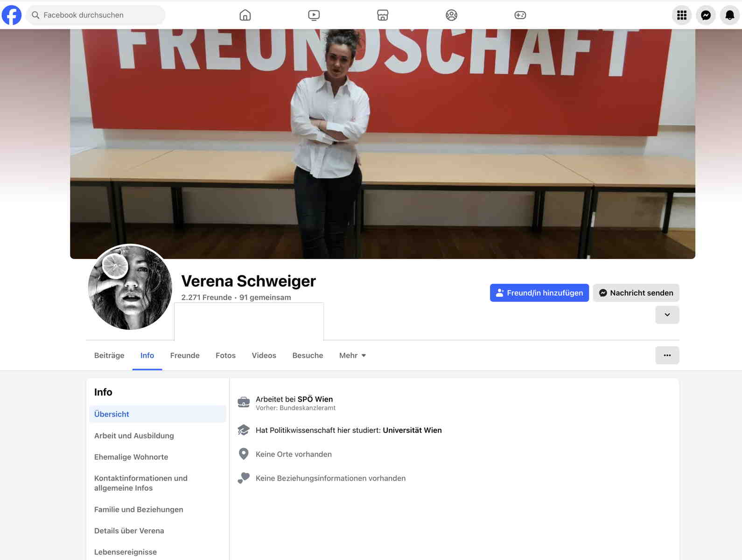Click the Facebook logo
This screenshot has width=742, height=560.
(12, 15)
